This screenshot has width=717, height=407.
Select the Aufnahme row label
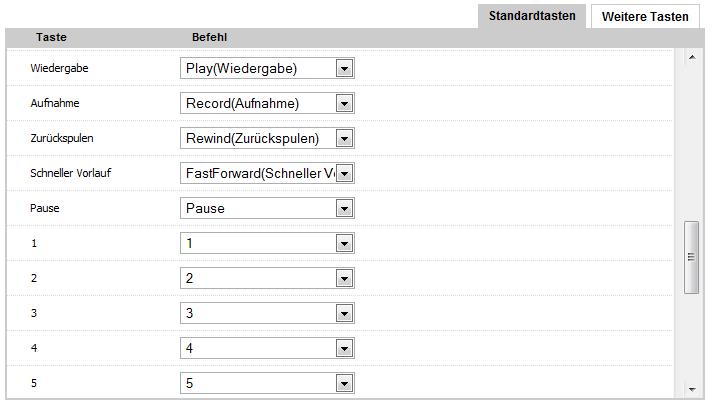(55, 104)
